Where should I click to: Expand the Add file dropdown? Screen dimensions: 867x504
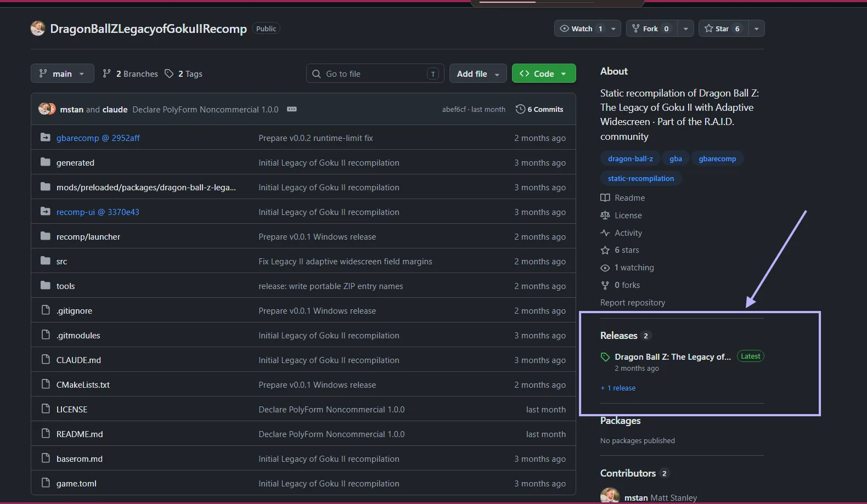pyautogui.click(x=478, y=73)
